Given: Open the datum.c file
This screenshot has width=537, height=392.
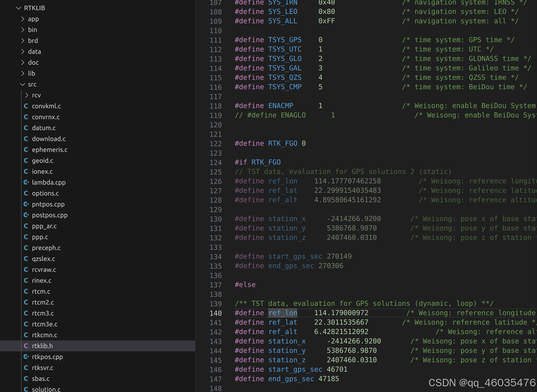Looking at the screenshot, I should point(44,128).
